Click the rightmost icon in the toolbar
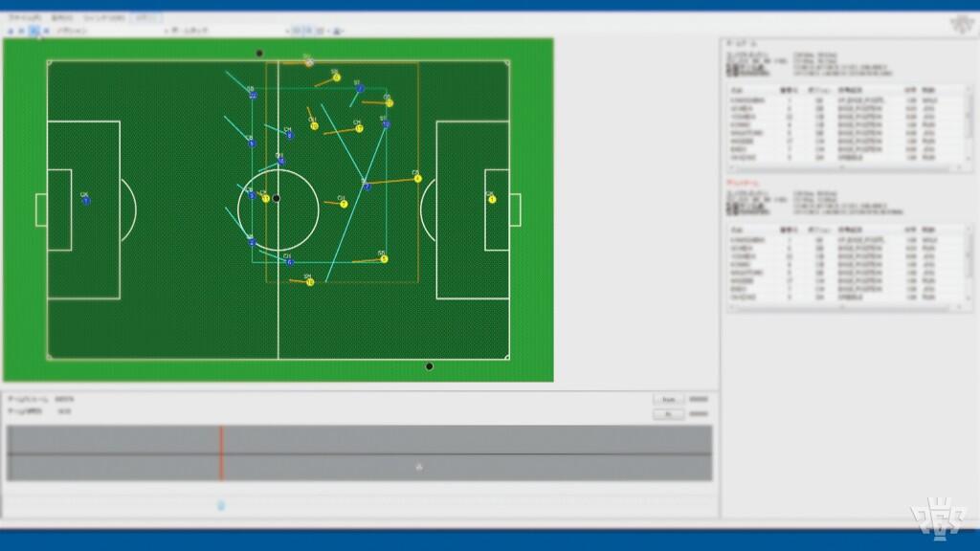This screenshot has height=551, width=980. pyautogui.click(x=341, y=31)
